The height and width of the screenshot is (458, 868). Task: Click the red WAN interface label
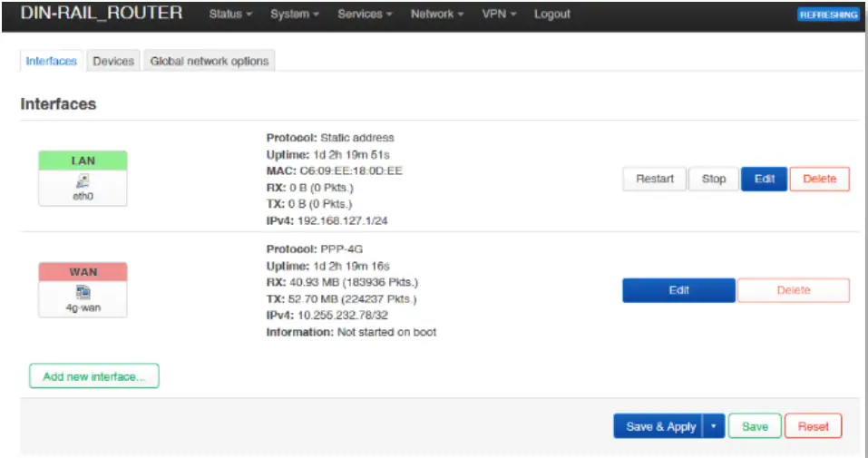pyautogui.click(x=83, y=272)
